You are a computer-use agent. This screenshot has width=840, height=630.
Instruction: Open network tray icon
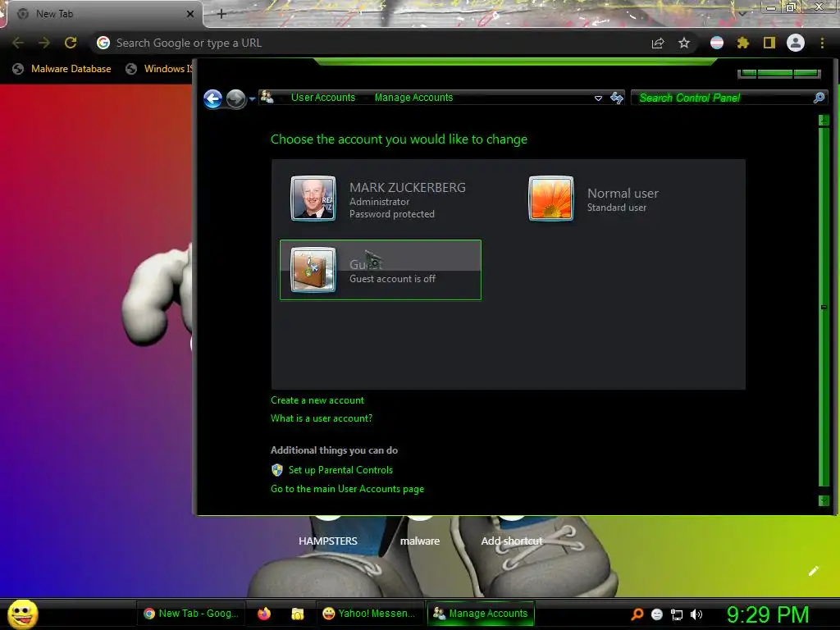(x=677, y=615)
